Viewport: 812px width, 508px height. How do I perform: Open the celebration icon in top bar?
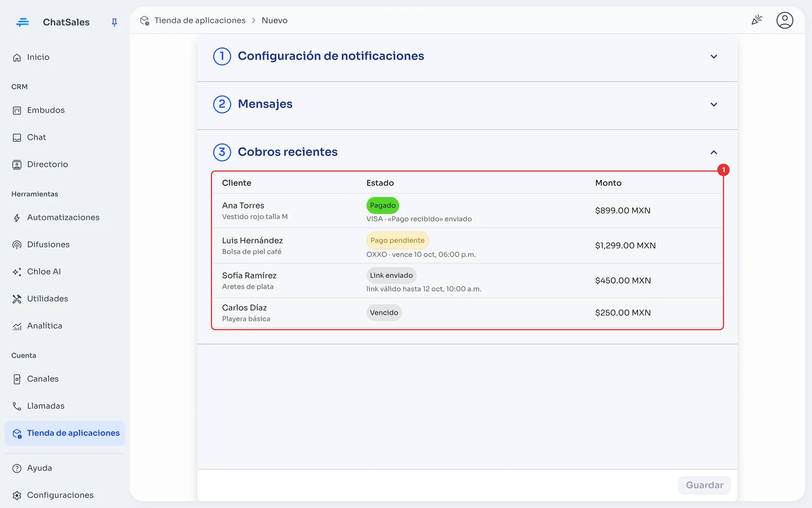click(757, 20)
